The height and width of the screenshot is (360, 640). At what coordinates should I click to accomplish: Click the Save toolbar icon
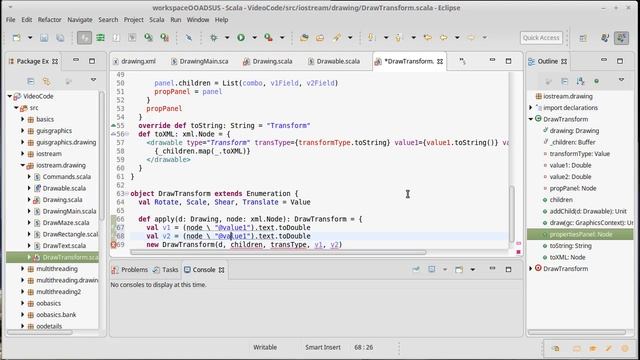pos(44,38)
